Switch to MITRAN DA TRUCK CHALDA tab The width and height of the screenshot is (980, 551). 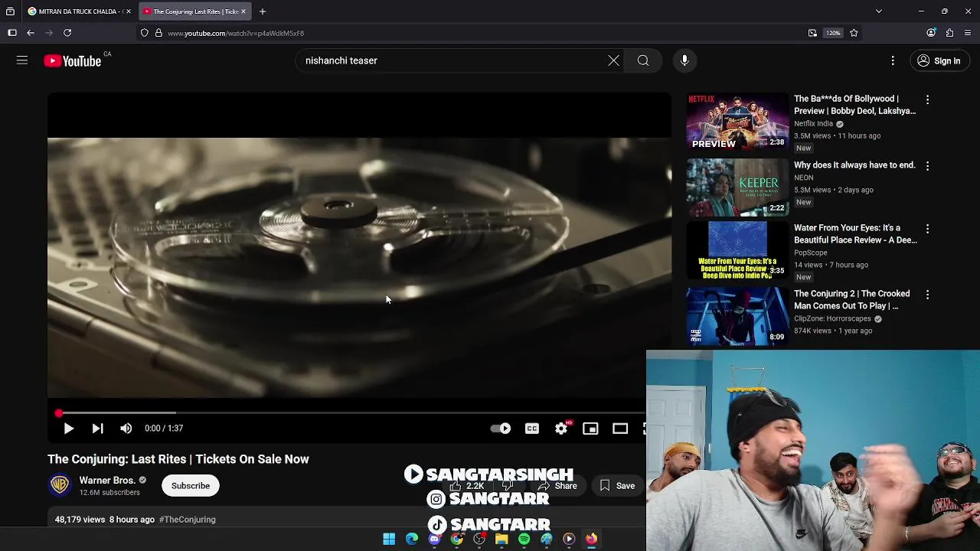pos(75,11)
